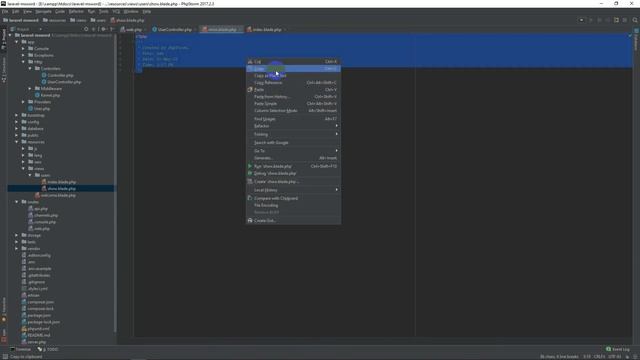Screen dimensions: 640x360
Task: Click the Project side tool window button
Action: click(x=4, y=39)
